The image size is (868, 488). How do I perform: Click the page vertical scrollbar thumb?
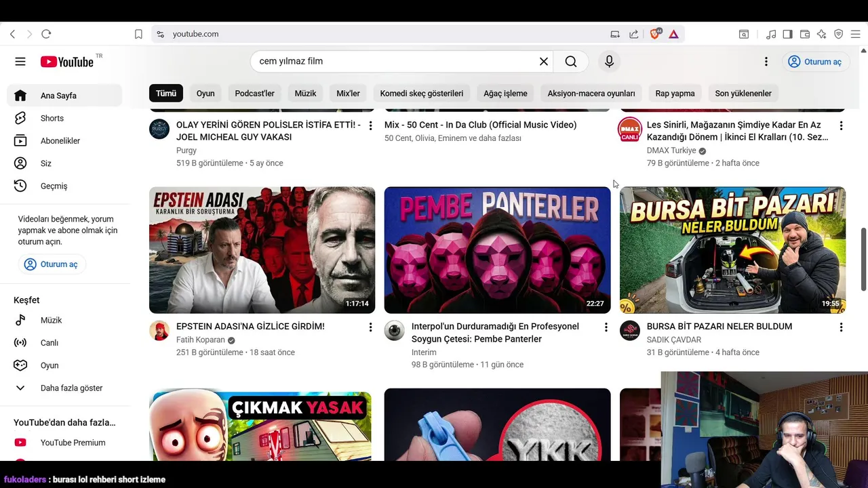pyautogui.click(x=863, y=259)
